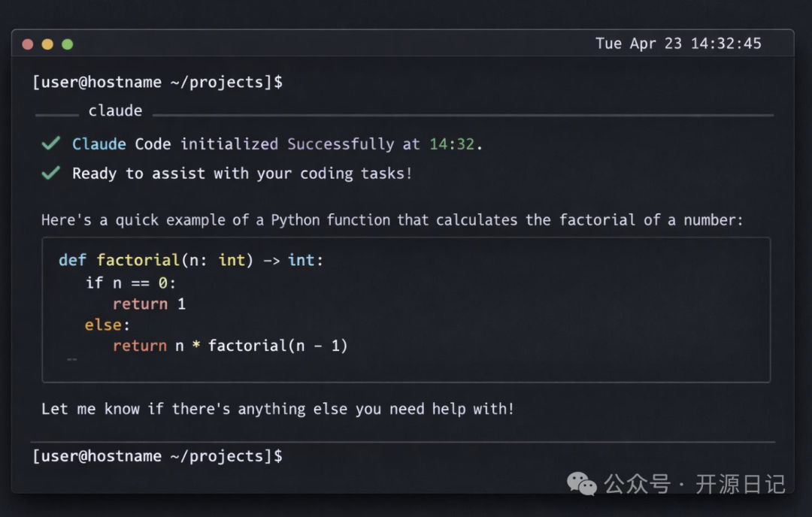Viewport: 812px width, 517px height.
Task: Click the 'Here's a quick example' sentence
Action: [392, 220]
